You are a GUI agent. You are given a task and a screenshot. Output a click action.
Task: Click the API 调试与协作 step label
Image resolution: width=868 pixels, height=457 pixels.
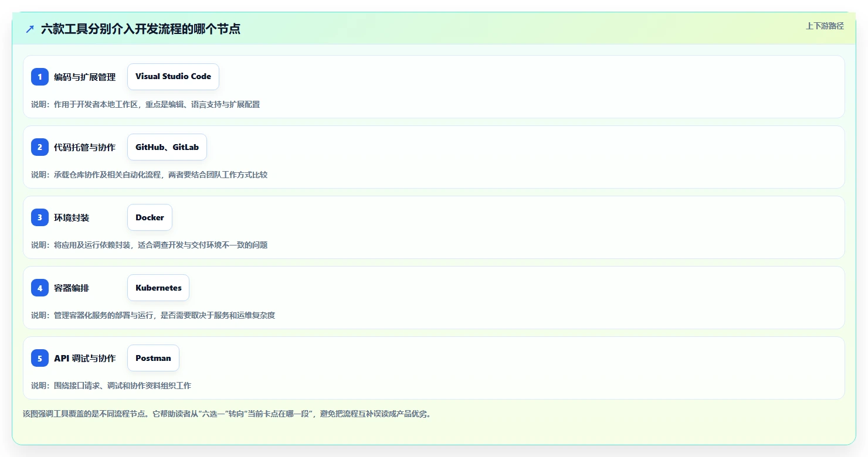84,358
